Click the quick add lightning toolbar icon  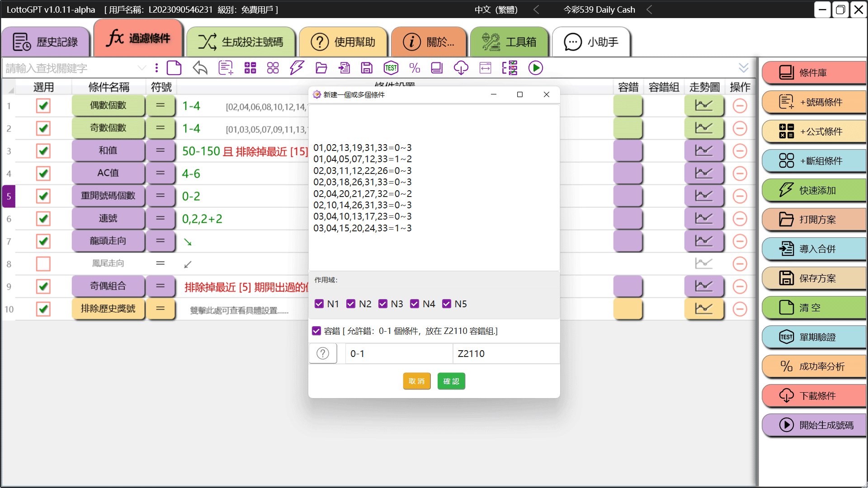click(x=297, y=68)
